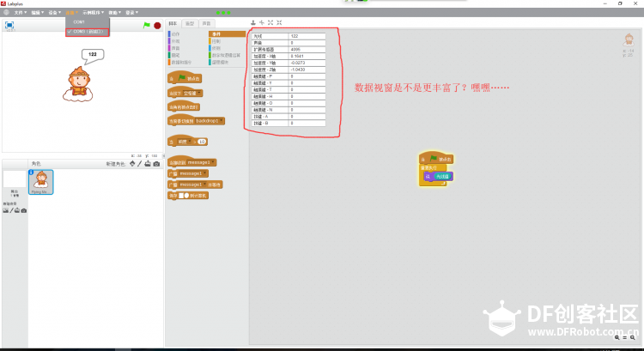Take new sprite photo with camera icon
The image size is (644, 351).
pos(156,163)
